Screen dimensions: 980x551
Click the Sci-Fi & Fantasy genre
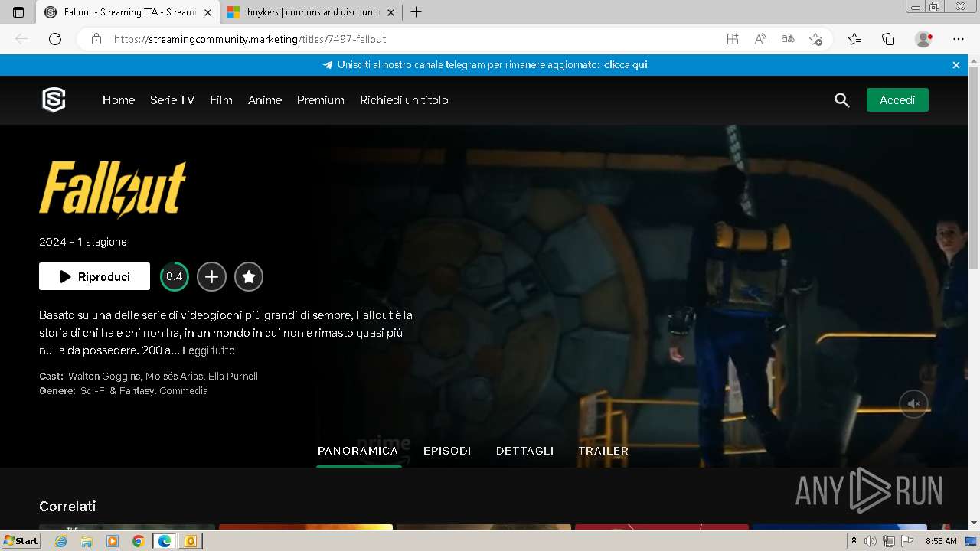[117, 391]
